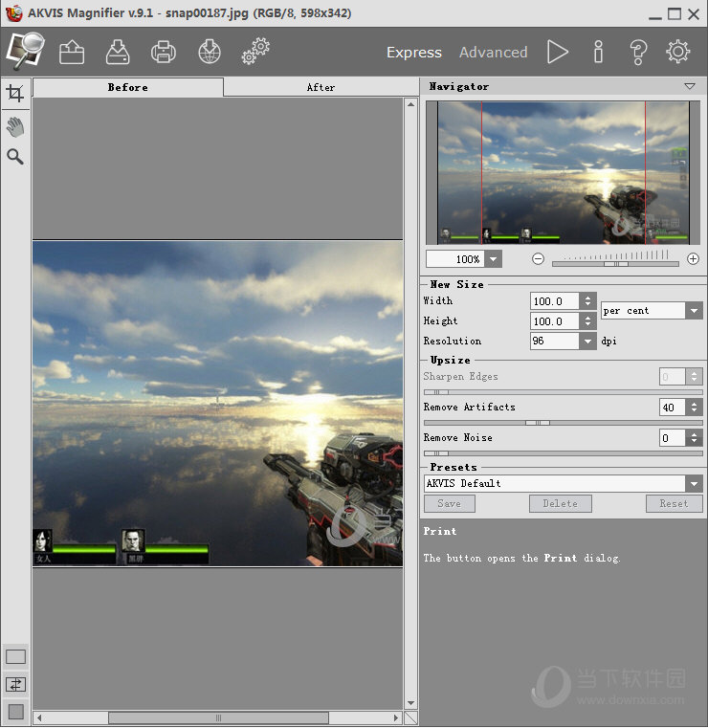This screenshot has width=708, height=728.
Task: Click the vertical scrollbar down arrow
Action: click(x=410, y=703)
